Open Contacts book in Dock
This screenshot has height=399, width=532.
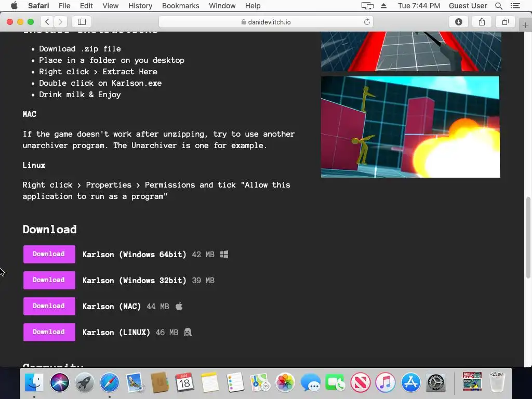pos(160,382)
